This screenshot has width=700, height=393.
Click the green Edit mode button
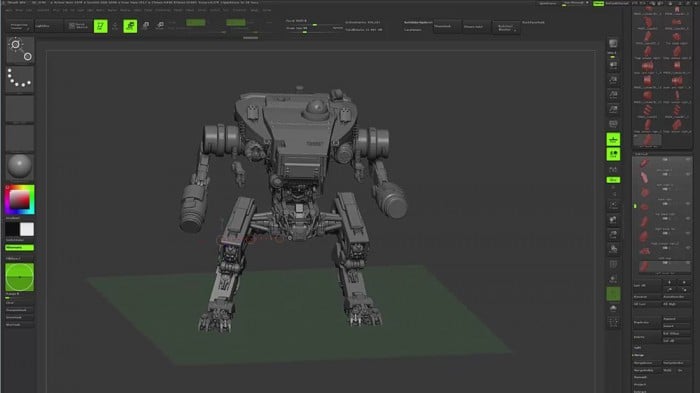click(x=100, y=26)
